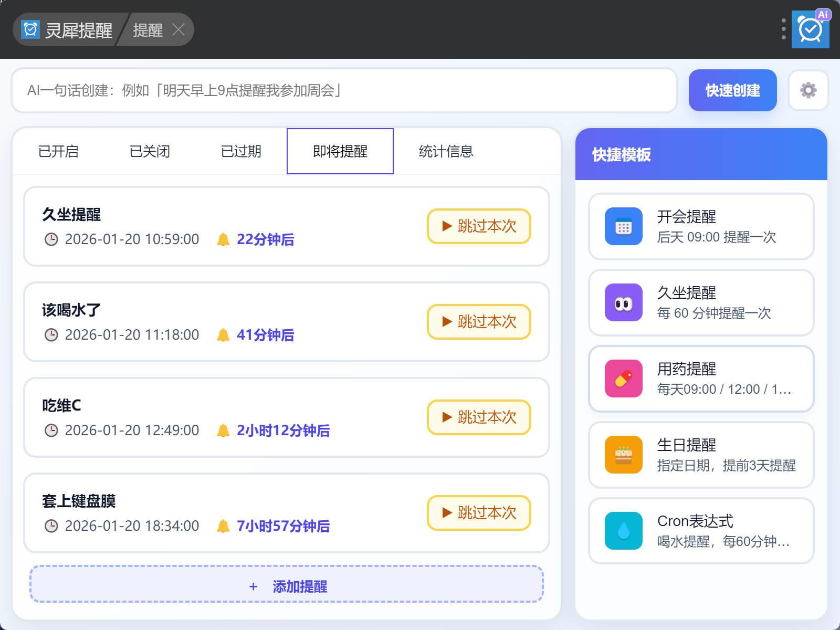Viewport: 840px width, 630px height.
Task: Click the water drop icon for Cron表达式
Action: coord(623,531)
